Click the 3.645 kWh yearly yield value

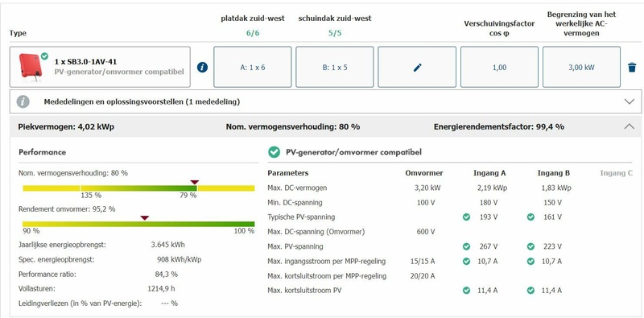click(168, 245)
